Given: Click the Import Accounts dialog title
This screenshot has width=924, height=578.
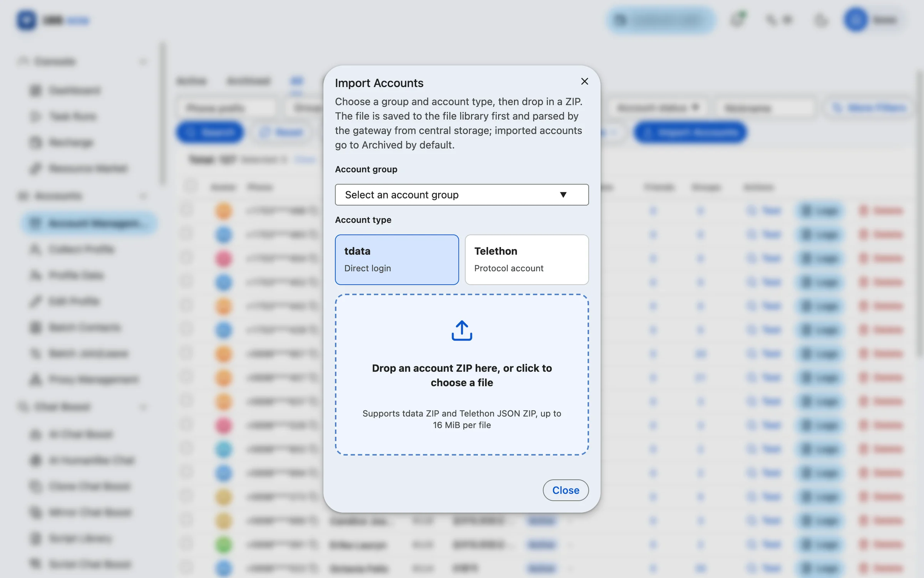Looking at the screenshot, I should 379,83.
